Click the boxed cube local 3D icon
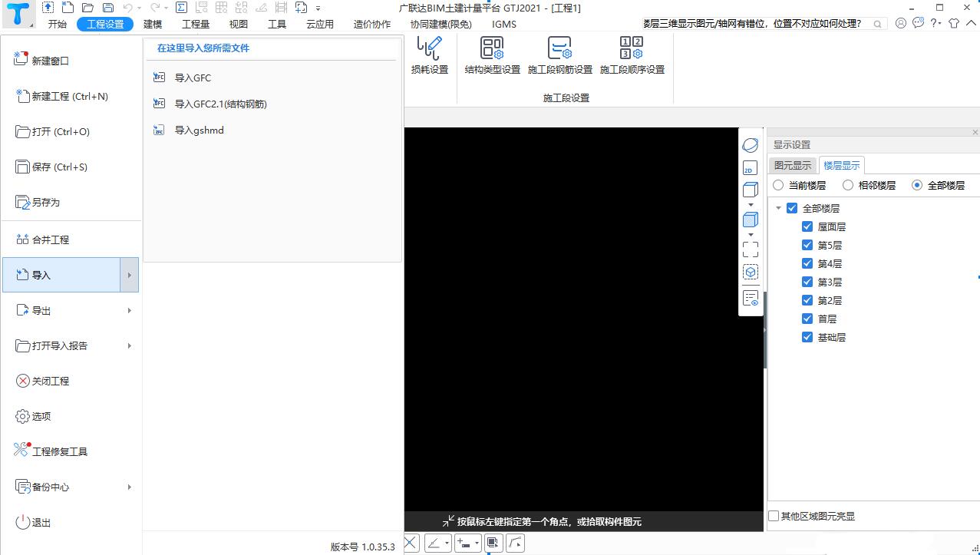 click(x=751, y=272)
